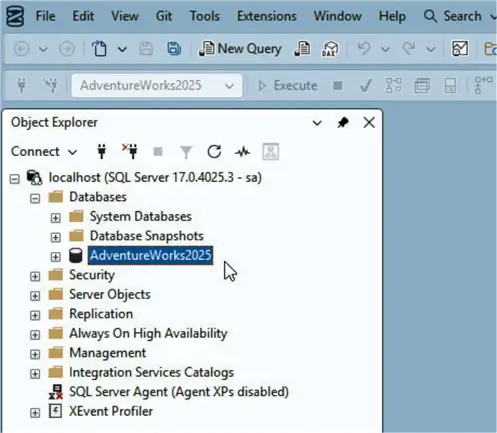Screen dimensions: 497x433
Task: Open the Edit menu
Action: pyautogui.click(x=83, y=16)
